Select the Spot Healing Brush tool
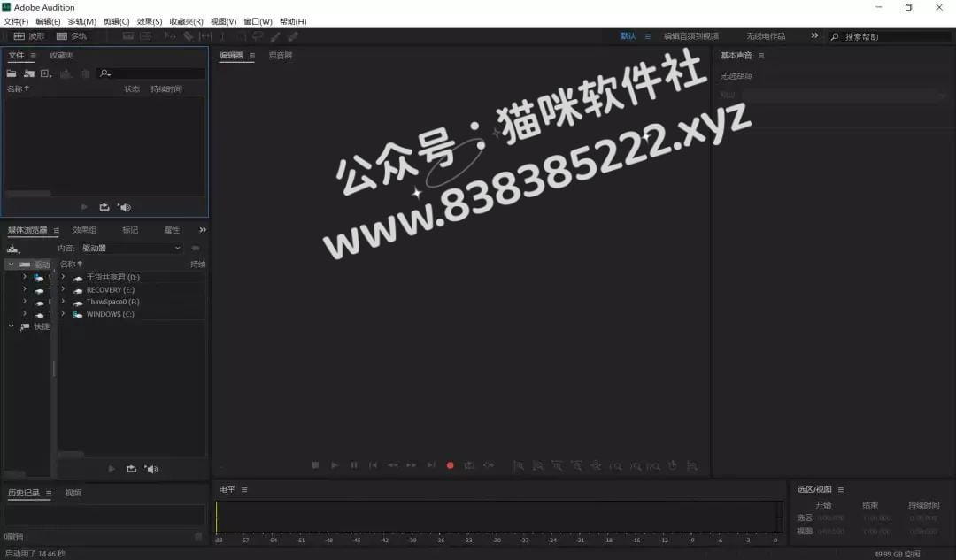The width and height of the screenshot is (956, 560). point(293,36)
